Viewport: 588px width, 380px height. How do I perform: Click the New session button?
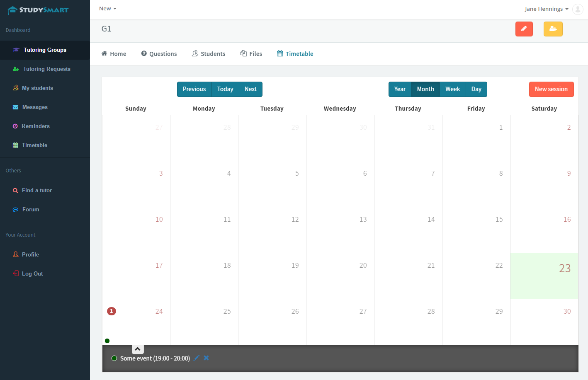tap(551, 89)
